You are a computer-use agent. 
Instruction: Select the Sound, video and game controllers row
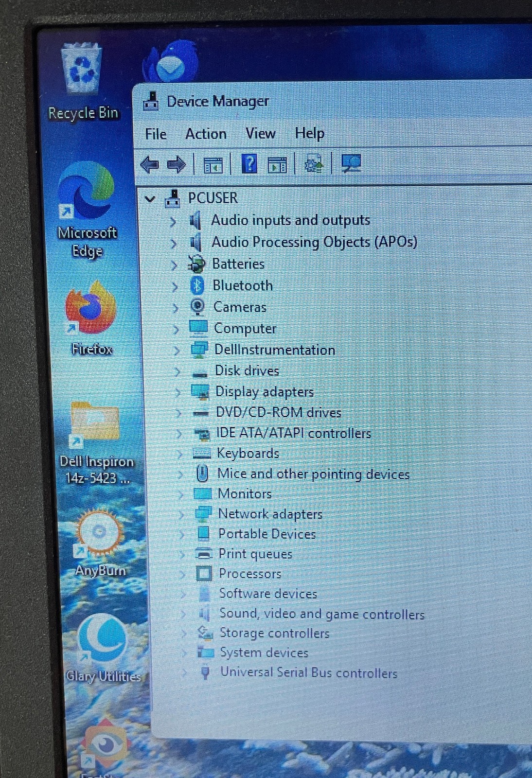pos(311,614)
